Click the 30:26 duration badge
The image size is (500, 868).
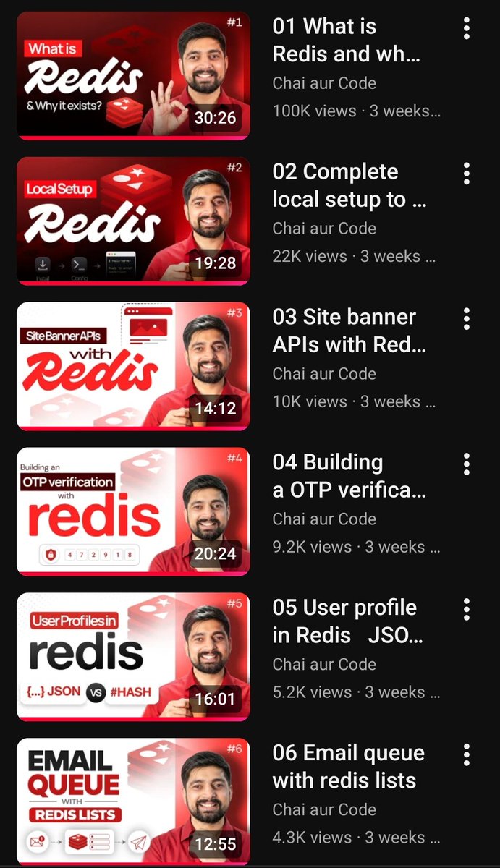point(215,118)
